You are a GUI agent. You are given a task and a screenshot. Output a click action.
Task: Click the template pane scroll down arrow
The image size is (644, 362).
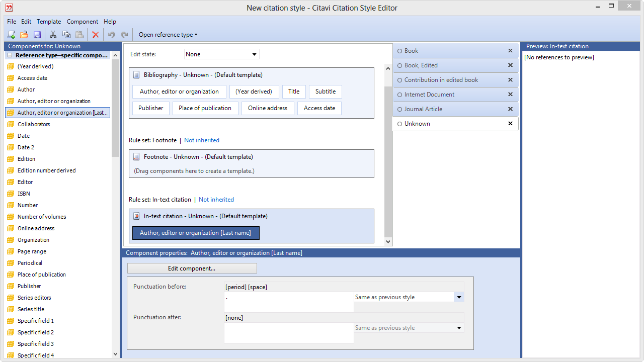[x=388, y=242]
